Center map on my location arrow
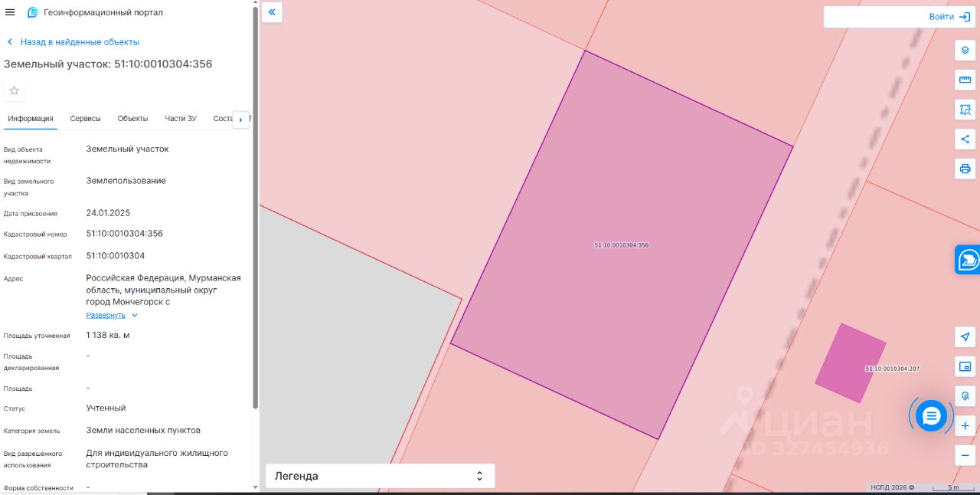980x495 pixels. tap(965, 337)
